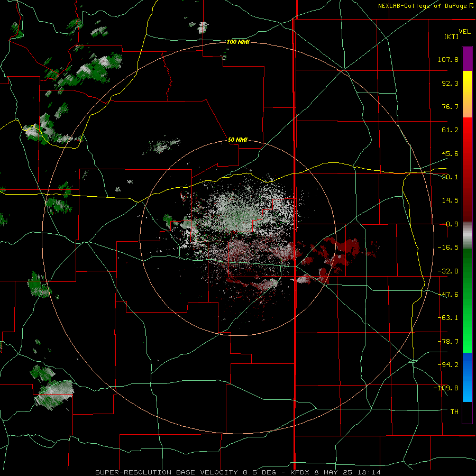Click the -63.1 legend value
476x476 pixels.
click(448, 318)
